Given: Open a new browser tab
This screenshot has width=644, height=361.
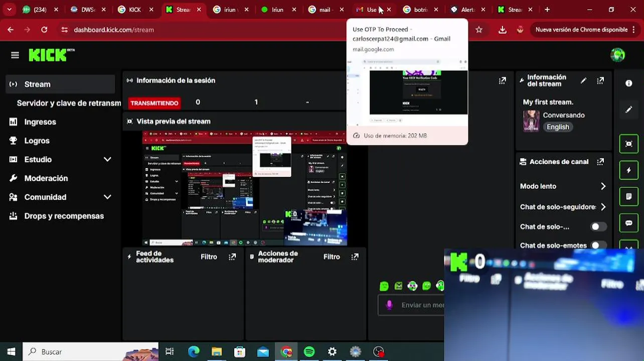Looking at the screenshot, I should coord(547,10).
